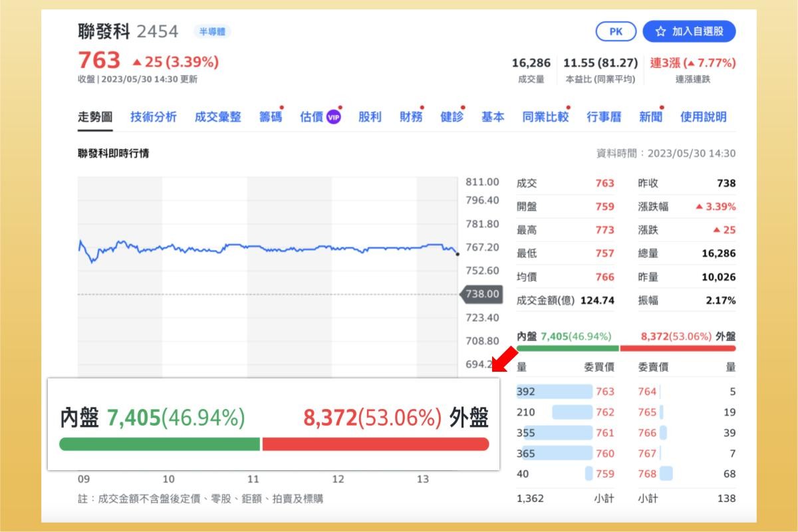Click the bid price 761 row

tap(566, 433)
